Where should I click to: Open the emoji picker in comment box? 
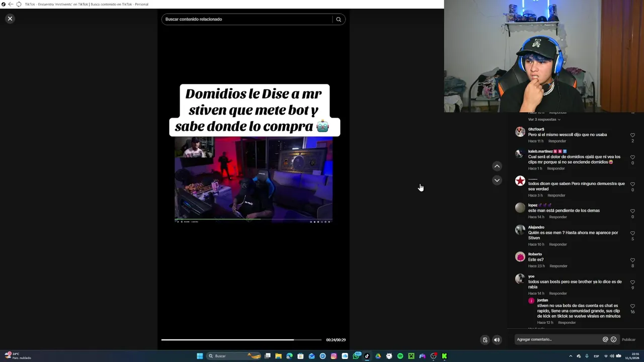[x=613, y=339]
